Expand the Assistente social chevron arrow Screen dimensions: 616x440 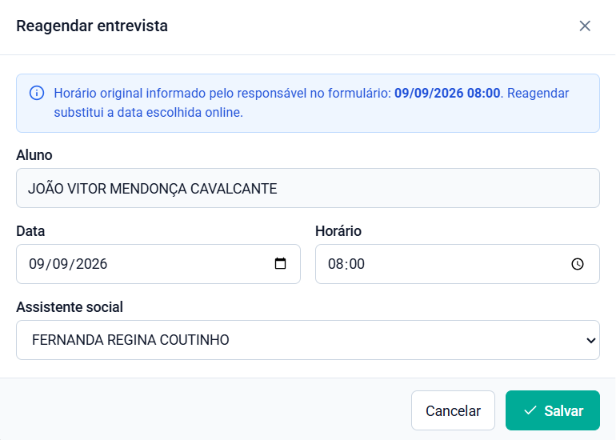tap(590, 340)
